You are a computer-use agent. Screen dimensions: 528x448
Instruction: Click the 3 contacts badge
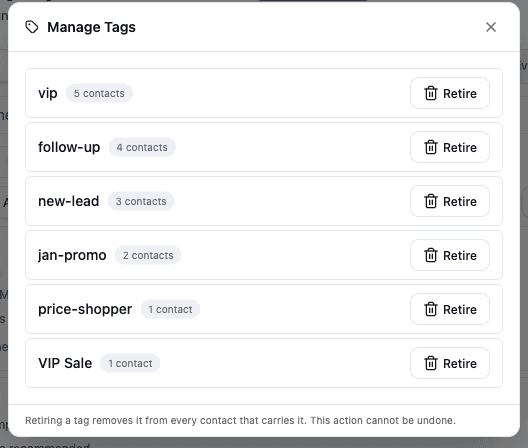tap(141, 201)
